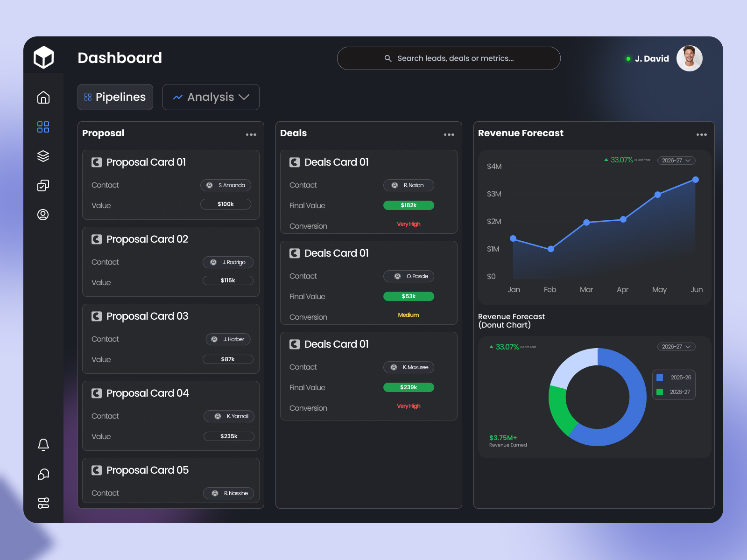Click the J. David user name

[652, 59]
